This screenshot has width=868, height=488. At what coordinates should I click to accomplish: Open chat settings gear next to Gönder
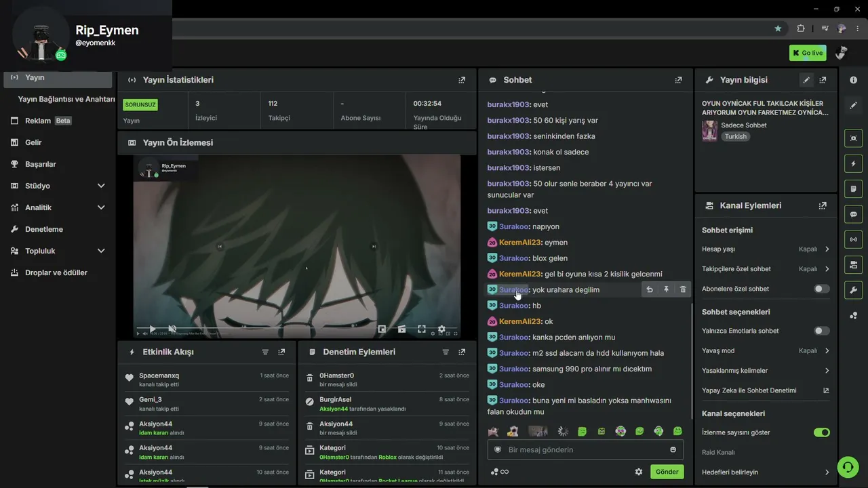638,472
